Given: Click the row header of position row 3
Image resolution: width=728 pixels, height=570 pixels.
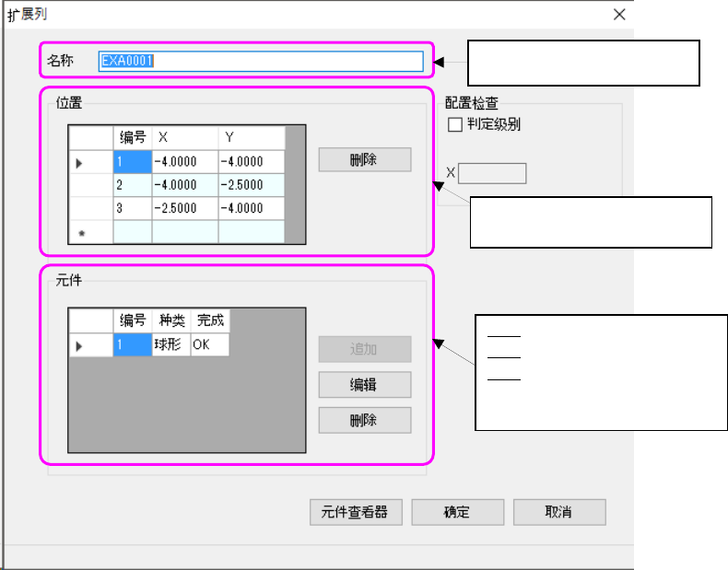Looking at the screenshot, I should tap(91, 208).
